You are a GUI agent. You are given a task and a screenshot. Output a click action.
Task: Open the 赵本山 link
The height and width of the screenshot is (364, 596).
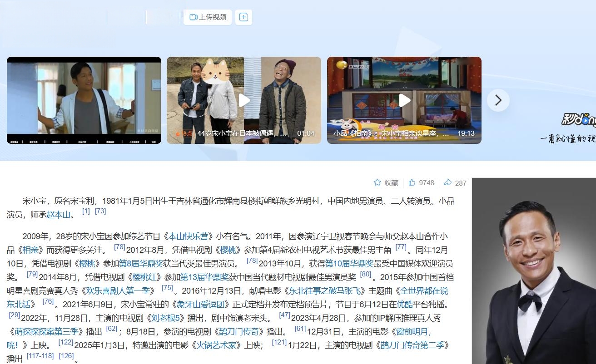[x=58, y=215]
